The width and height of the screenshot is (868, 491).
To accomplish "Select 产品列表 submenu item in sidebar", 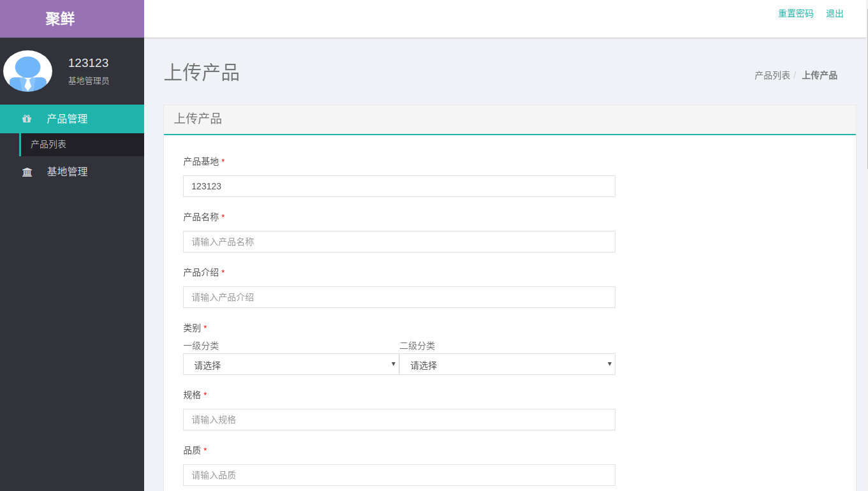I will (48, 145).
